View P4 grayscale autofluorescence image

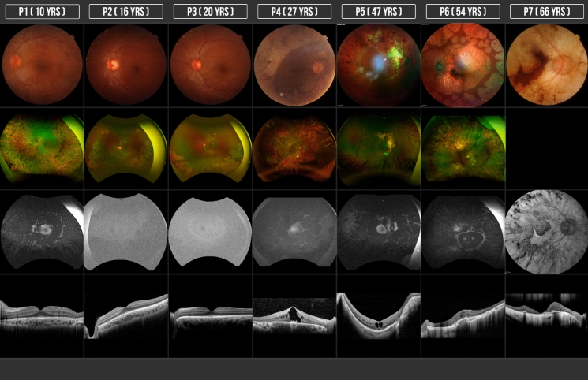294,232
